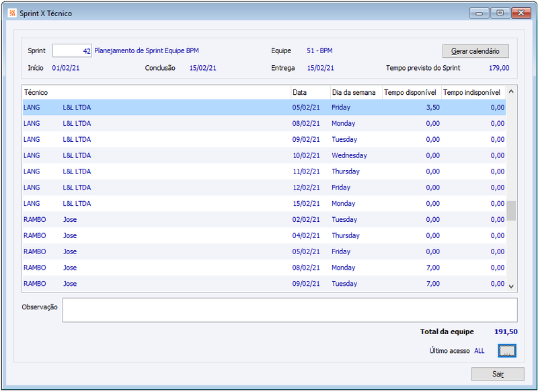Minimize the Sprint X Técnico window
Viewport: 538px width, 392px height.
point(479,13)
